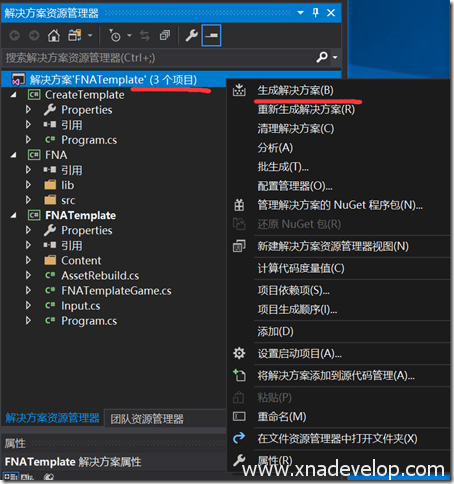Image resolution: width=454 pixels, height=484 pixels.
Task: Collapse the FNA project node
Action: coord(13,155)
